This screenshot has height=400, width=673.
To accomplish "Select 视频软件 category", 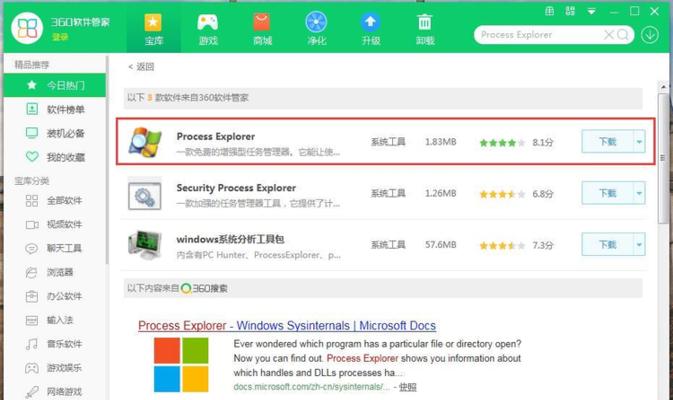I will pyautogui.click(x=55, y=224).
